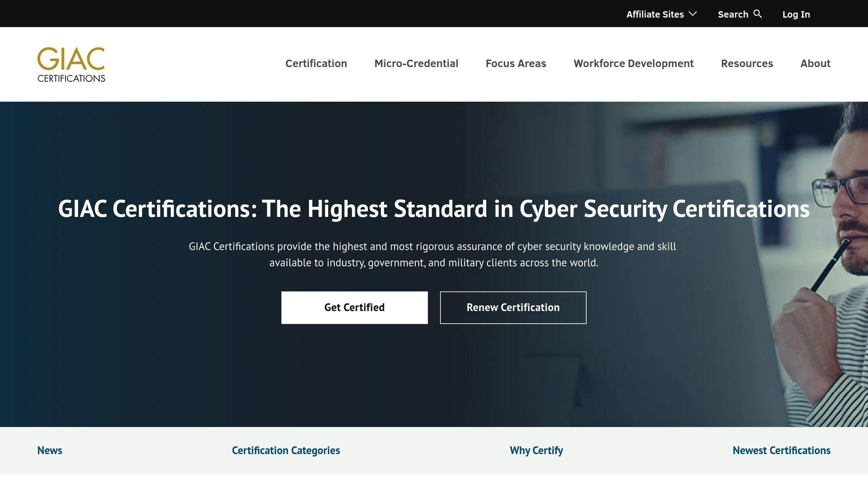
Task: Click the Search label in top bar
Action: coord(733,14)
